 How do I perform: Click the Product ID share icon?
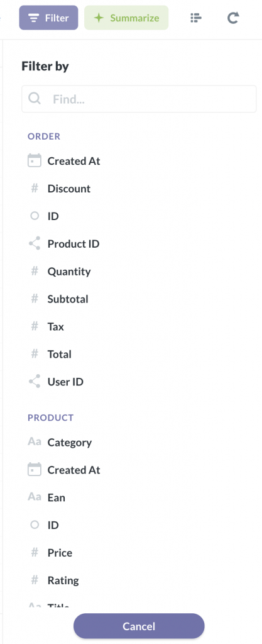tap(35, 243)
